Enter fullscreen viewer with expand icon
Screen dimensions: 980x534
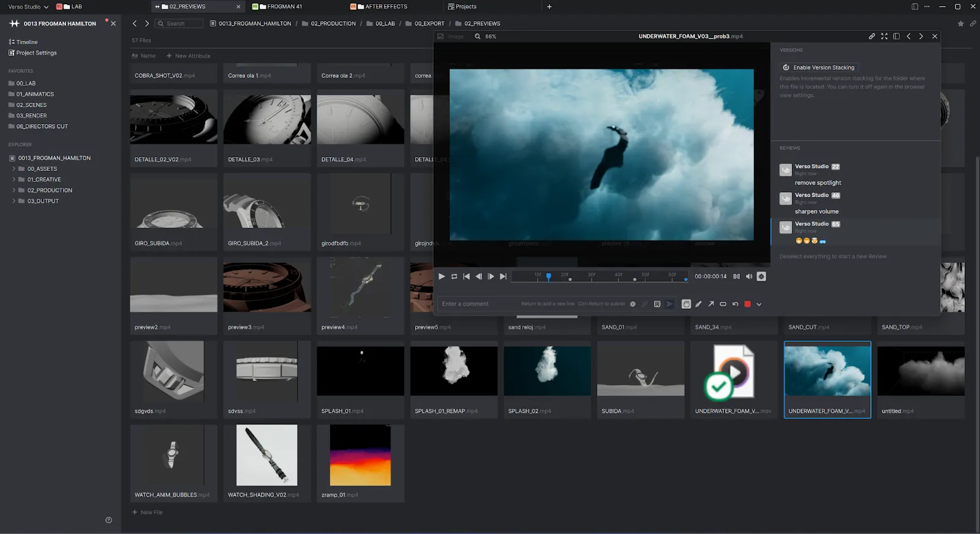point(884,36)
